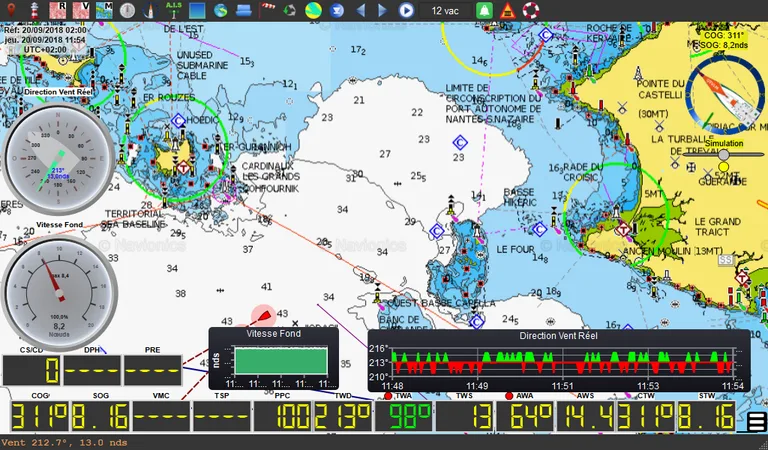The width and height of the screenshot is (768, 450).
Task: Step back with the left arrow
Action: pos(360,10)
